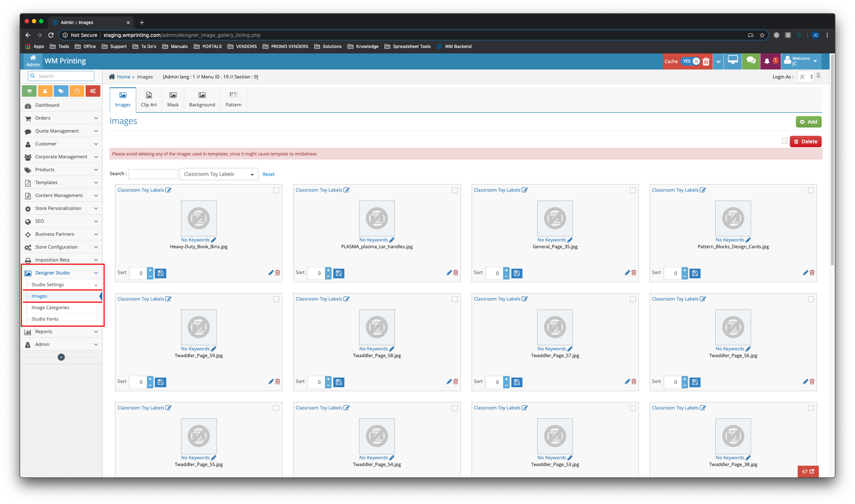Image resolution: width=855 pixels, height=504 pixels.
Task: Open the Classroom Toy Labels category dropdown
Action: click(x=219, y=174)
